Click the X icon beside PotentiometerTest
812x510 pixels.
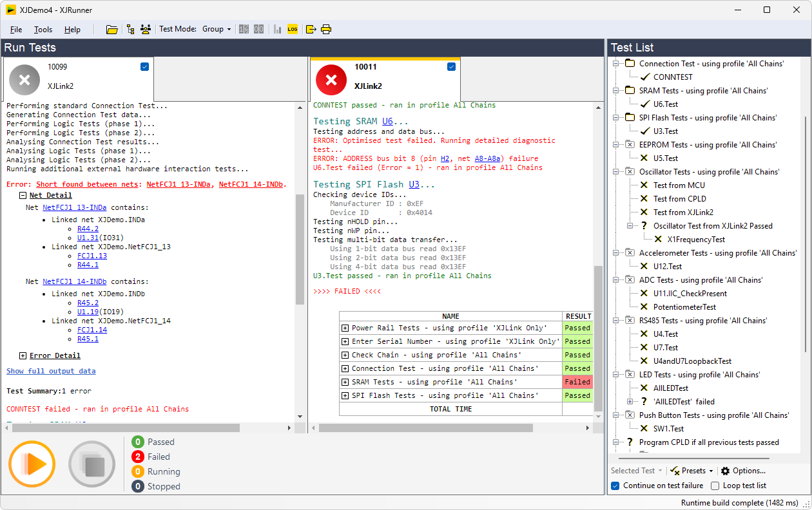point(644,307)
